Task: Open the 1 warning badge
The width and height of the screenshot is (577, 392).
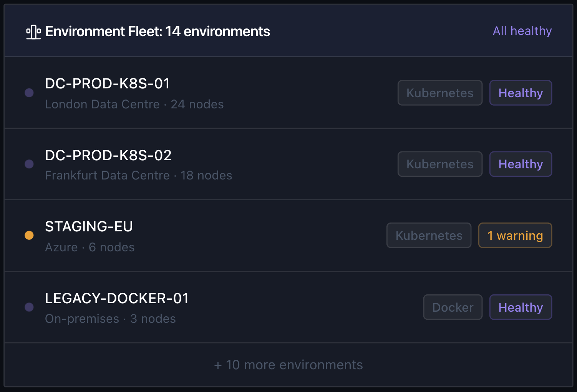Action: coord(515,235)
